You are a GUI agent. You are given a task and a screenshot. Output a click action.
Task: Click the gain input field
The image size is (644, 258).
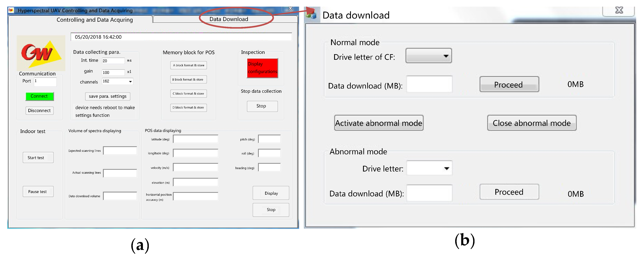[x=113, y=73]
